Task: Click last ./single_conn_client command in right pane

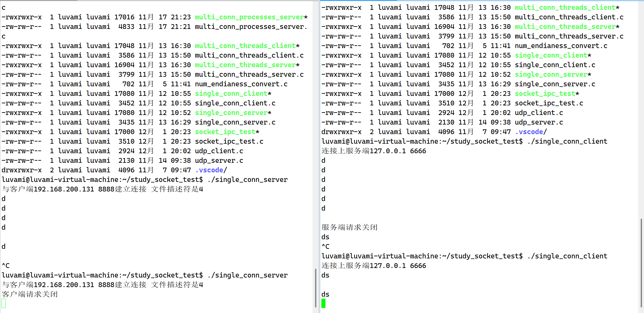Action: [567, 256]
